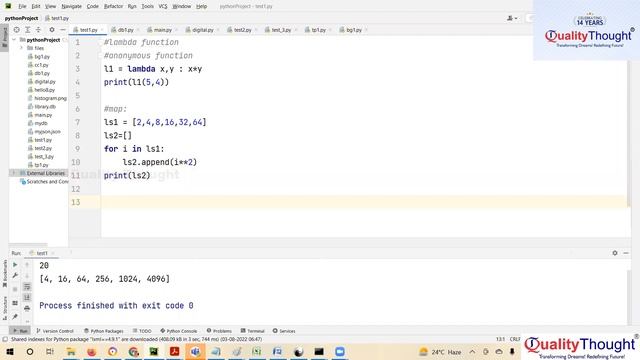
Task: Show hidden system tray icons chevron
Action: click(472, 351)
